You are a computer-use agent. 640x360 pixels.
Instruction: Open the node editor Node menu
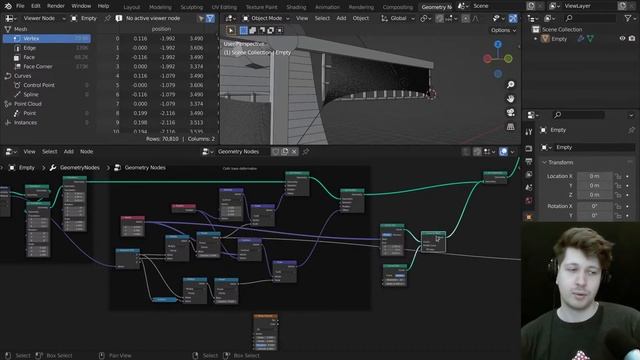86,152
